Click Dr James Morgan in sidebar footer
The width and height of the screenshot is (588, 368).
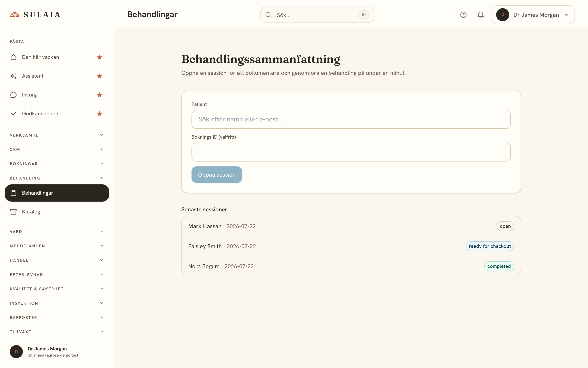(47, 349)
